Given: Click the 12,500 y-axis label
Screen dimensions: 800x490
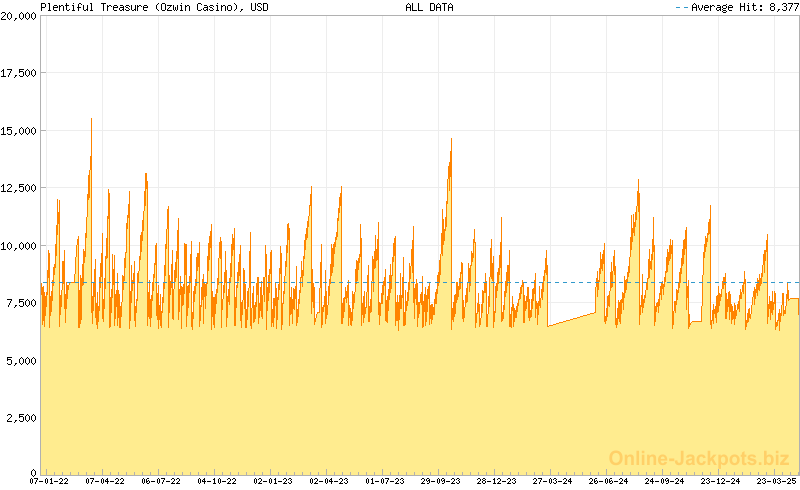Looking at the screenshot, I should click(19, 188).
